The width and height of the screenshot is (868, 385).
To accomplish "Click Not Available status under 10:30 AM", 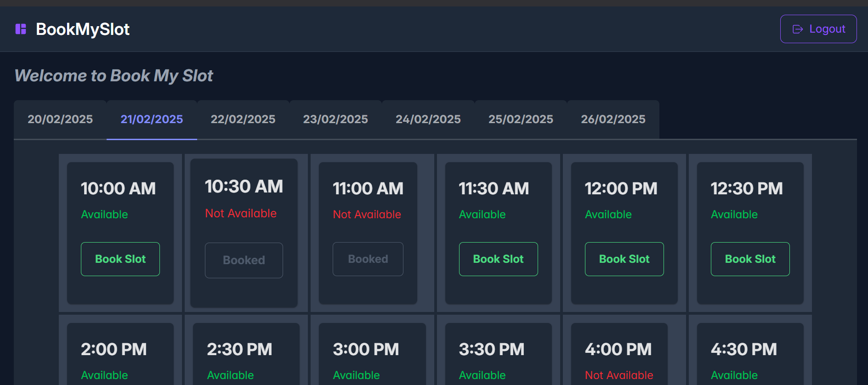I will point(241,213).
